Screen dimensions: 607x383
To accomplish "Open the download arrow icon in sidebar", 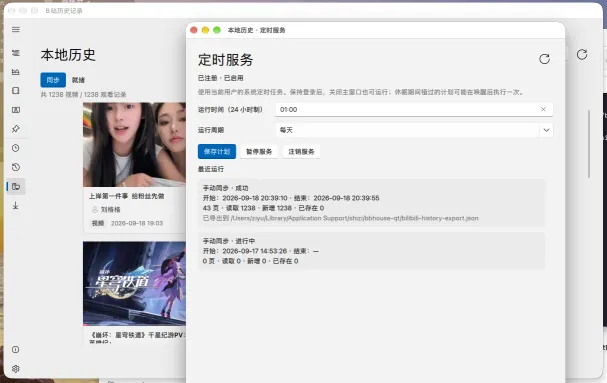I will pyautogui.click(x=16, y=206).
